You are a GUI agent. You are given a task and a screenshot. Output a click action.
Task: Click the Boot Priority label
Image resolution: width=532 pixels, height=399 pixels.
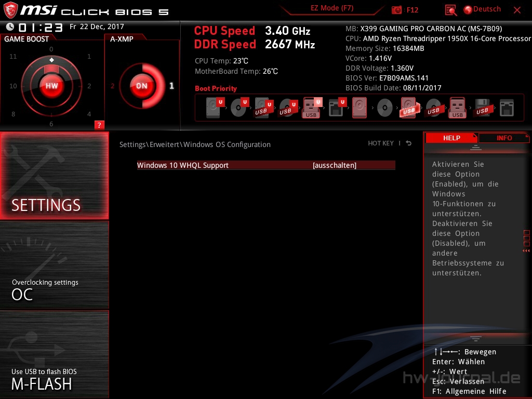click(216, 88)
